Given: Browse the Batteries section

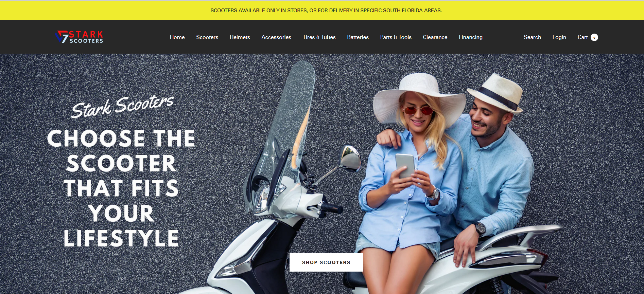Looking at the screenshot, I should pyautogui.click(x=358, y=37).
